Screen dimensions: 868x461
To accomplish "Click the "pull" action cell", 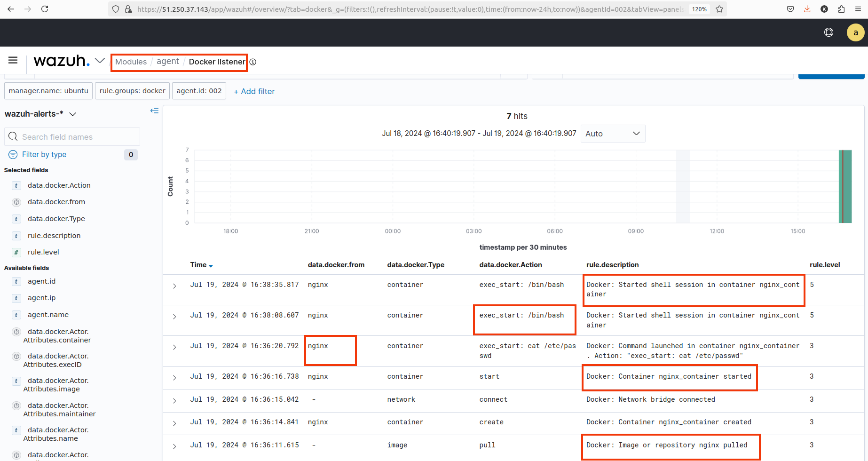I will coord(487,445).
